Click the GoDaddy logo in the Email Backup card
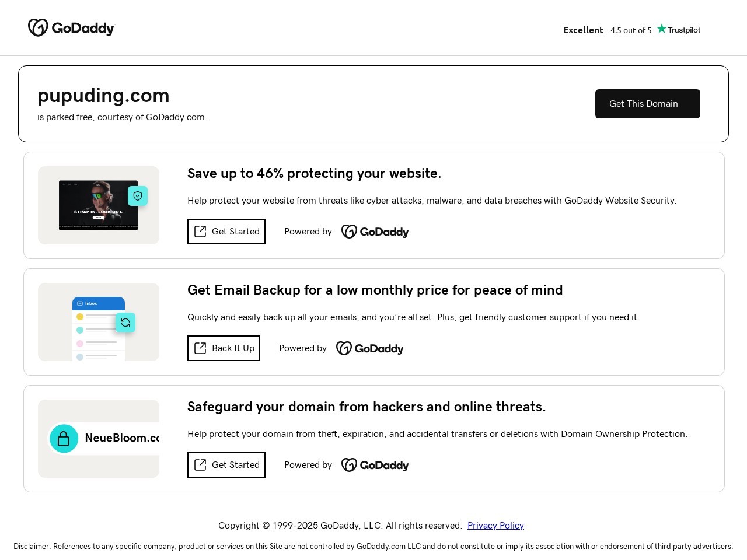 tap(369, 349)
